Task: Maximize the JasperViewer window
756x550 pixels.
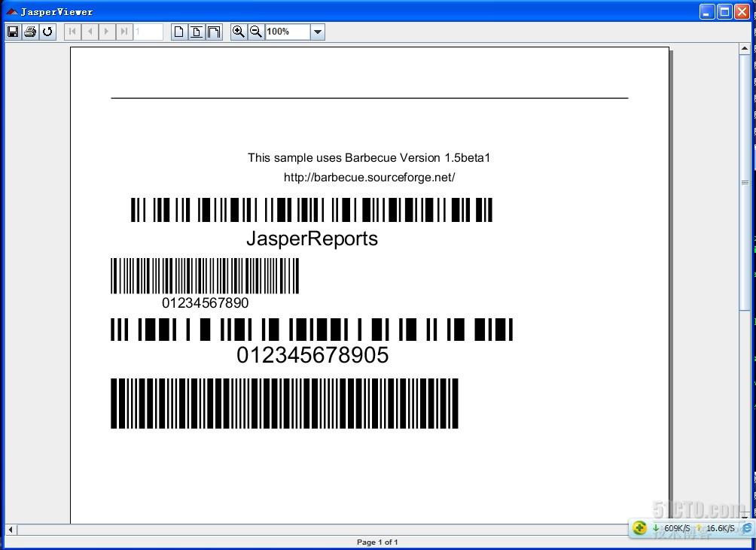Action: pos(724,11)
